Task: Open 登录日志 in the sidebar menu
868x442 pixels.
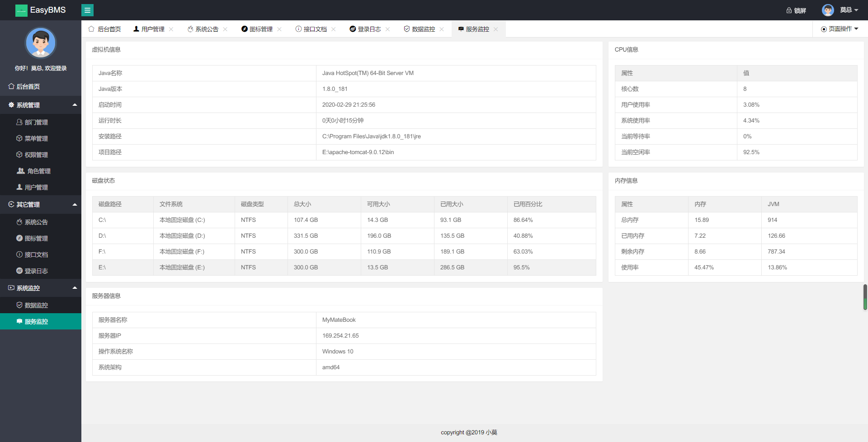Action: [41, 271]
